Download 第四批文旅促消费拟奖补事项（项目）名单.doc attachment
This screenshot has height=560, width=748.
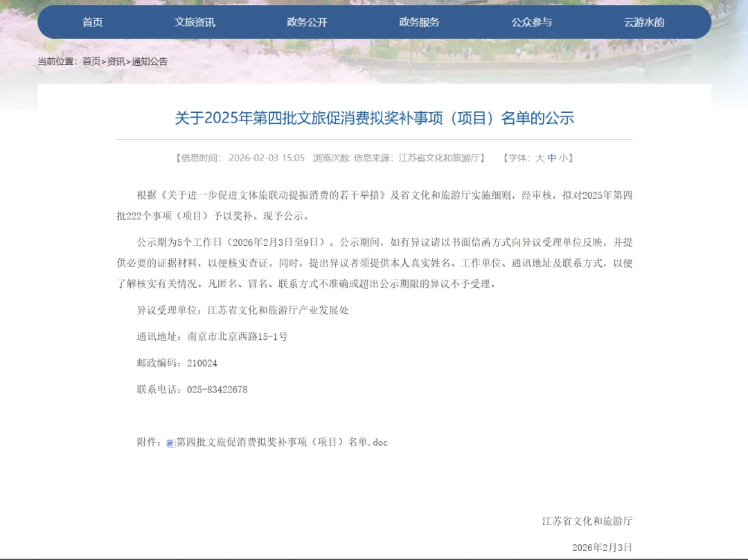[282, 442]
